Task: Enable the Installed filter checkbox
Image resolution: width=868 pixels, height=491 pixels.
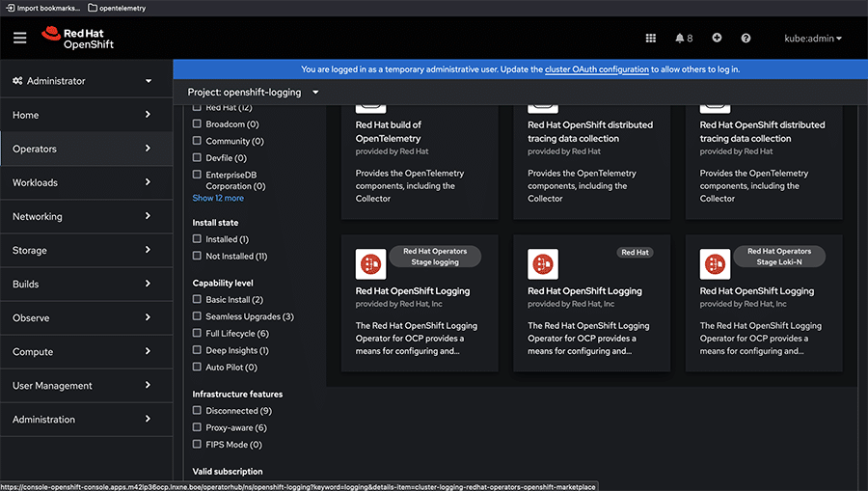Action: 198,239
